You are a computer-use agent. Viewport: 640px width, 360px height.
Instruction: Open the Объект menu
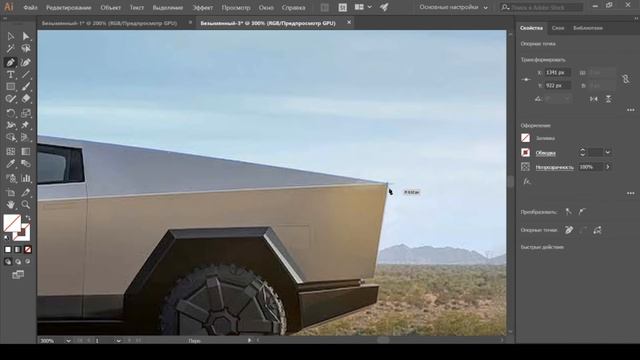(x=111, y=7)
